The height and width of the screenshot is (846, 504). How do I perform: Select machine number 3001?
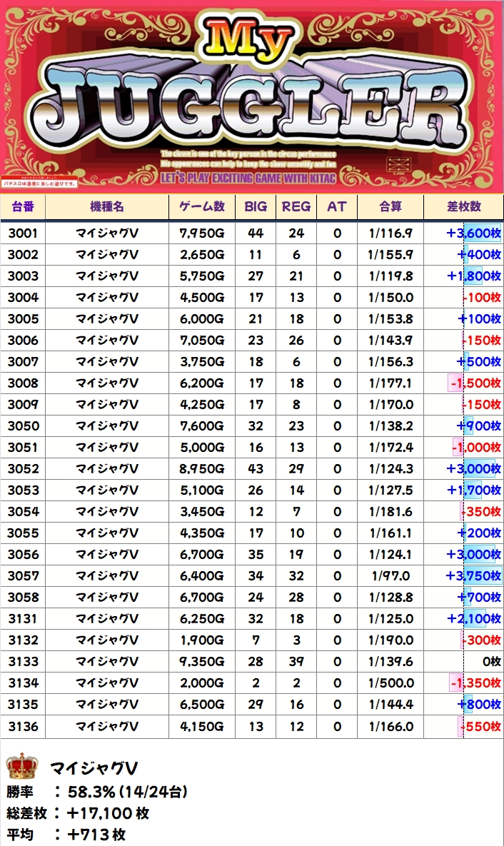pos(24,233)
